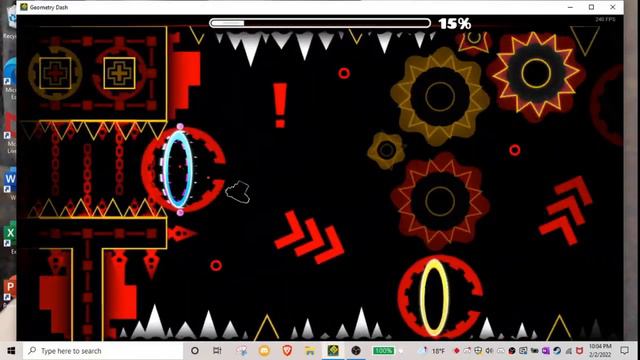Open the Brave browser taskbar icon

click(x=287, y=351)
